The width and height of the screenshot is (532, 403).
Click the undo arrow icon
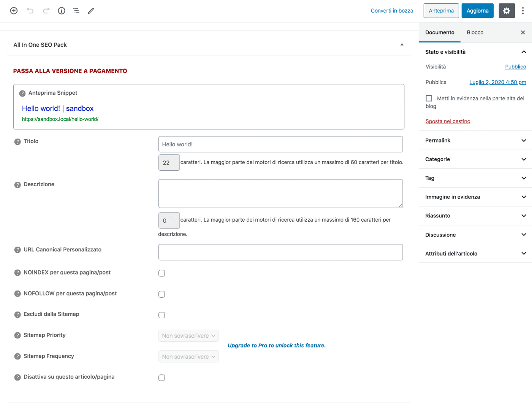coord(30,11)
